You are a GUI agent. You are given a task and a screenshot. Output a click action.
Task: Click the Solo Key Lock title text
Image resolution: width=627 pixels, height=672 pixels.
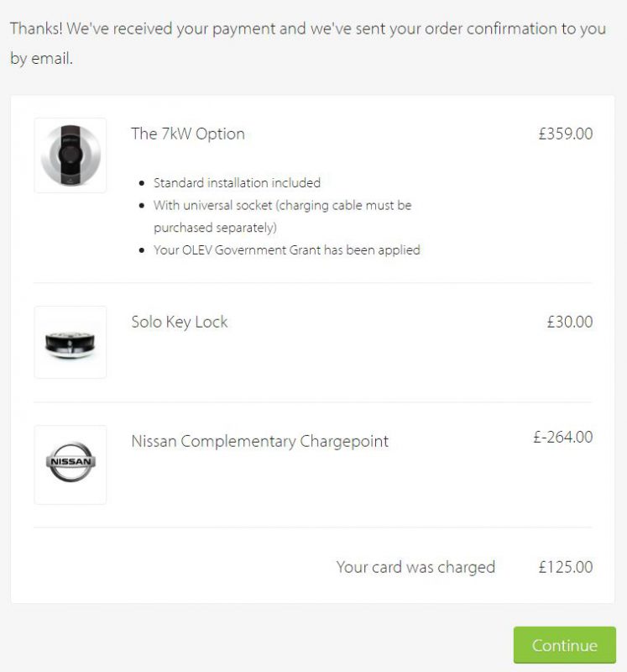(179, 321)
